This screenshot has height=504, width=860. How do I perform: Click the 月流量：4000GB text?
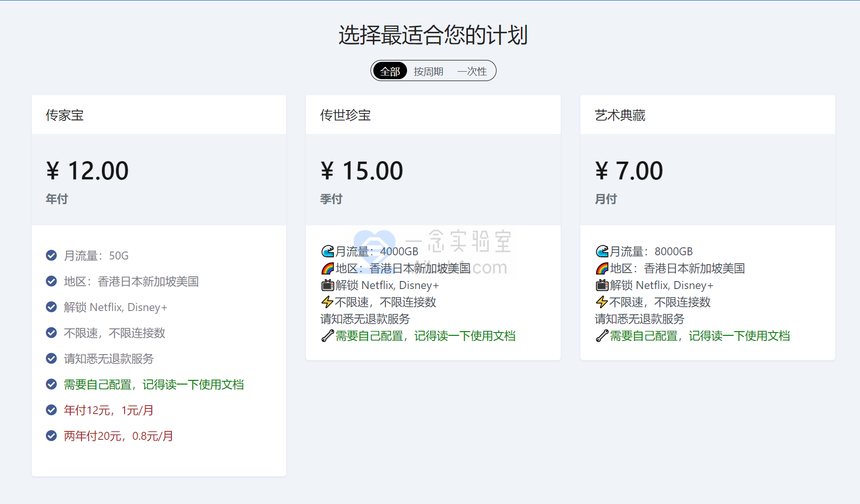(377, 252)
